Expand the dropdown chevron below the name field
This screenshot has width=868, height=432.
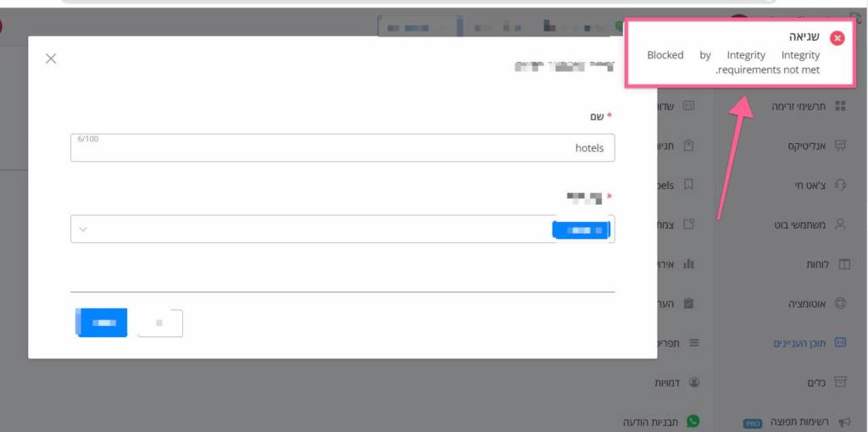83,229
